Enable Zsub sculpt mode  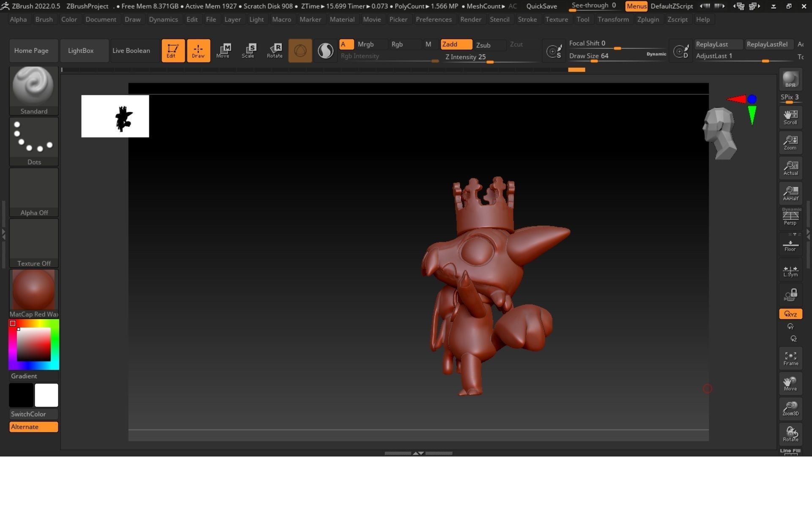click(x=490, y=45)
